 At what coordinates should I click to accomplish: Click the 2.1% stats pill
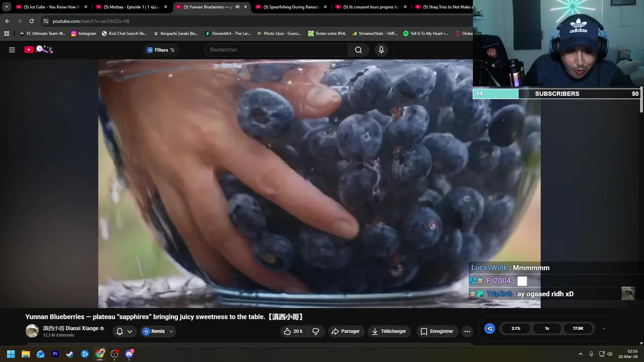tap(516, 328)
